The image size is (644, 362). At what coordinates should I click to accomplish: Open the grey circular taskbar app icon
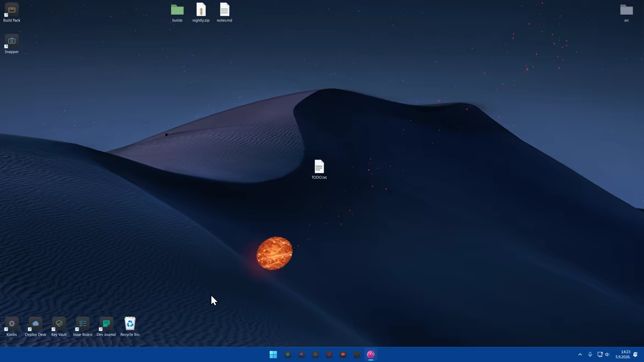pos(315,354)
